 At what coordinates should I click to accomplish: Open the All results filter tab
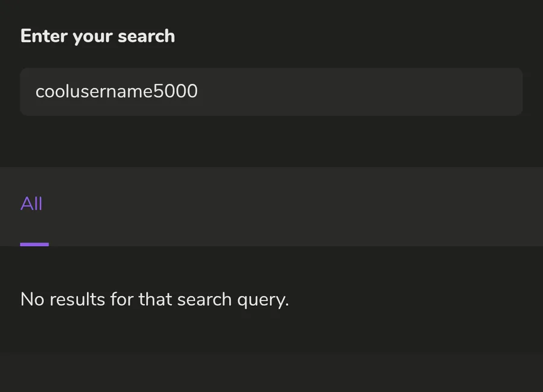click(x=31, y=204)
